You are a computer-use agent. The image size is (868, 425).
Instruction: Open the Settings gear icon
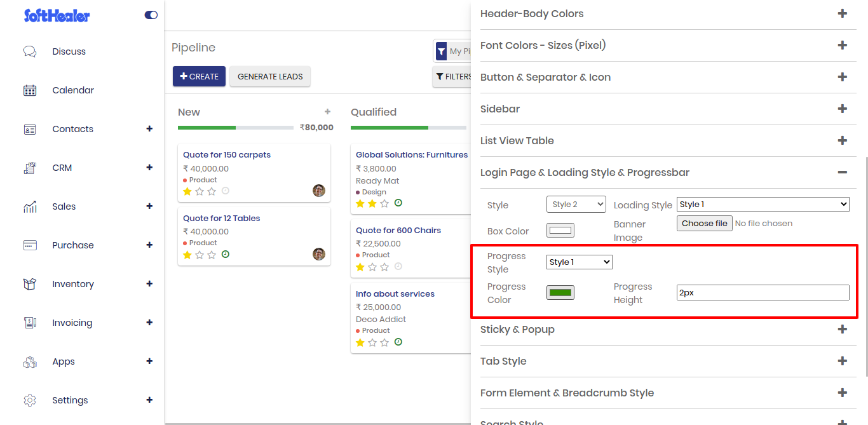(30, 400)
